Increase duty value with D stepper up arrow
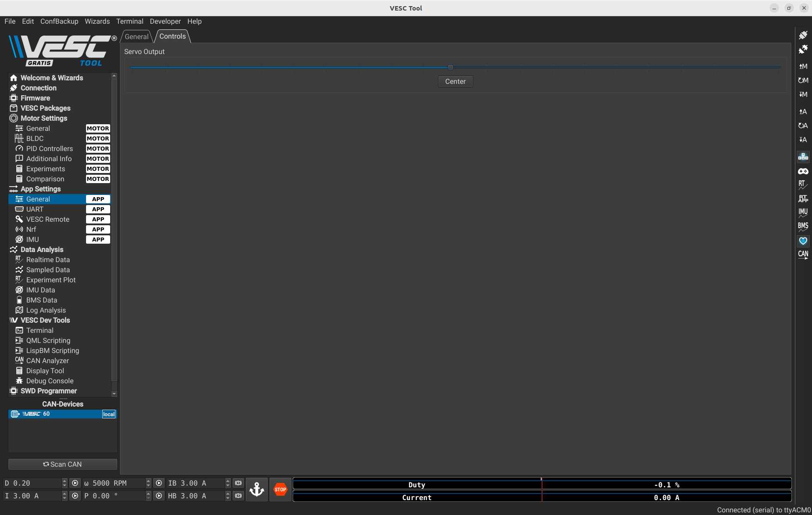The image size is (812, 515). (x=65, y=481)
